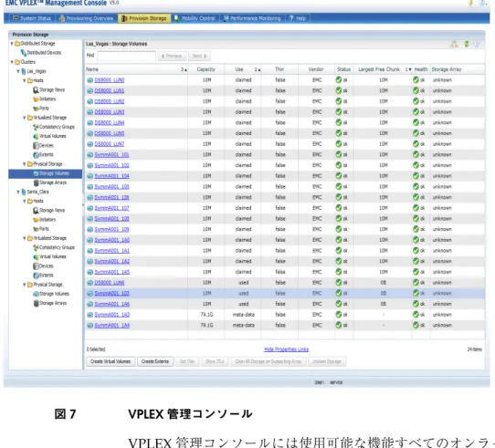This screenshot has height=448, width=495.
Task: Click the yellow alert icon at the console's top right
Action: (470, 3)
